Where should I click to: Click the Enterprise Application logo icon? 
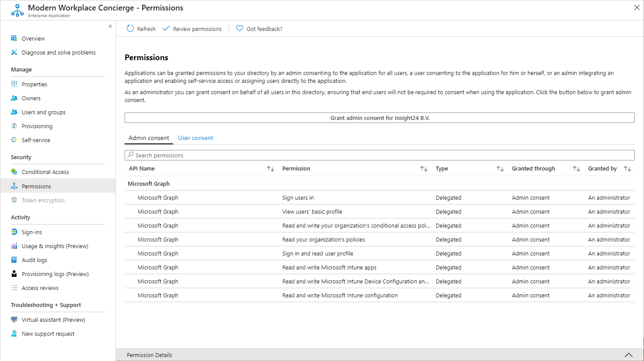click(17, 10)
